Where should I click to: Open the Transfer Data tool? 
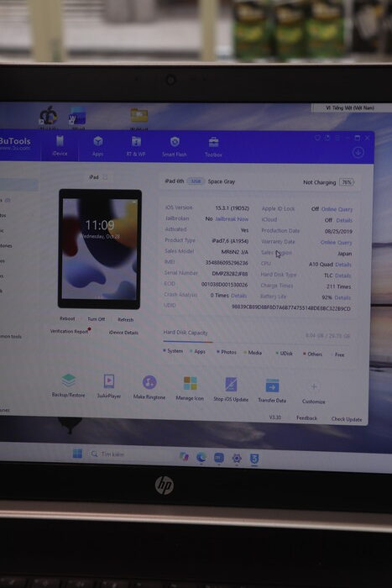[x=272, y=391]
